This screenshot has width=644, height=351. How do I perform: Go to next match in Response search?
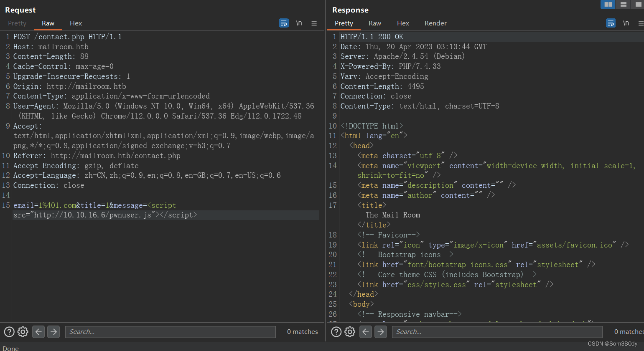coord(381,332)
